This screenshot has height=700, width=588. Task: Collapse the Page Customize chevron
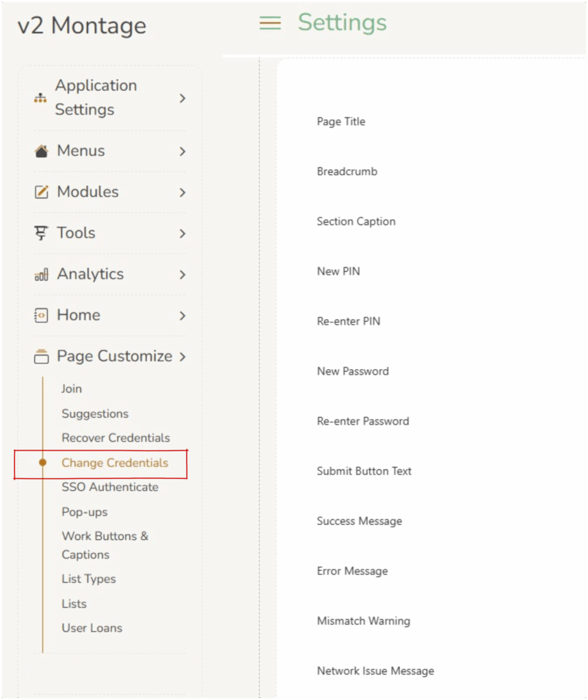(182, 356)
